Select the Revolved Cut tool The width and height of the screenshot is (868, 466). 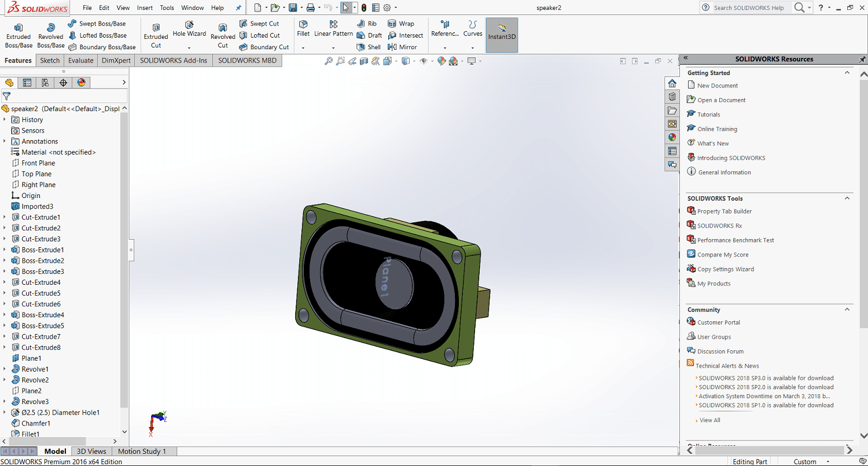pyautogui.click(x=223, y=36)
